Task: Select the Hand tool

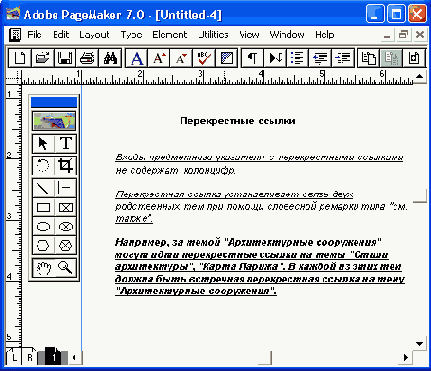Action: pyautogui.click(x=43, y=268)
